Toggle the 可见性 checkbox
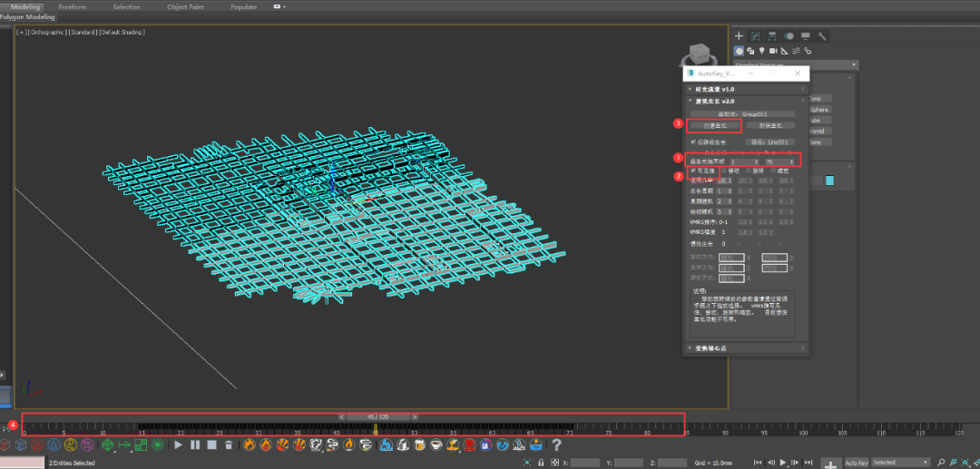Viewport: 980px width, 469px height. tap(692, 170)
